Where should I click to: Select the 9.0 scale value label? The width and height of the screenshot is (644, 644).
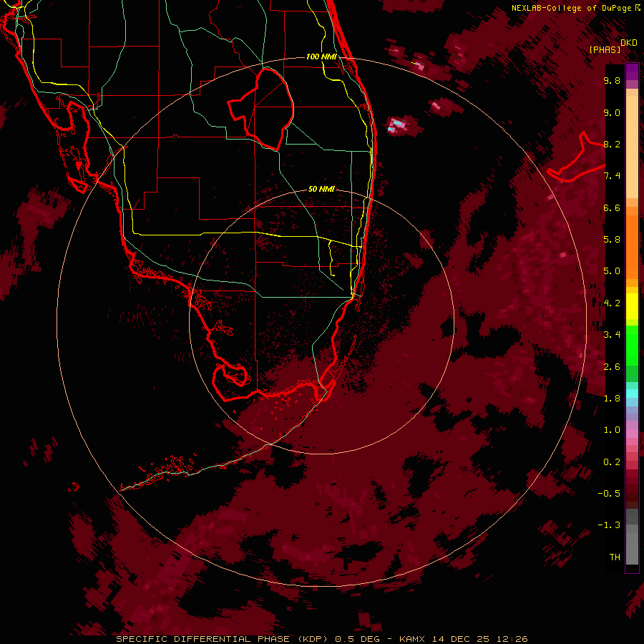point(612,112)
